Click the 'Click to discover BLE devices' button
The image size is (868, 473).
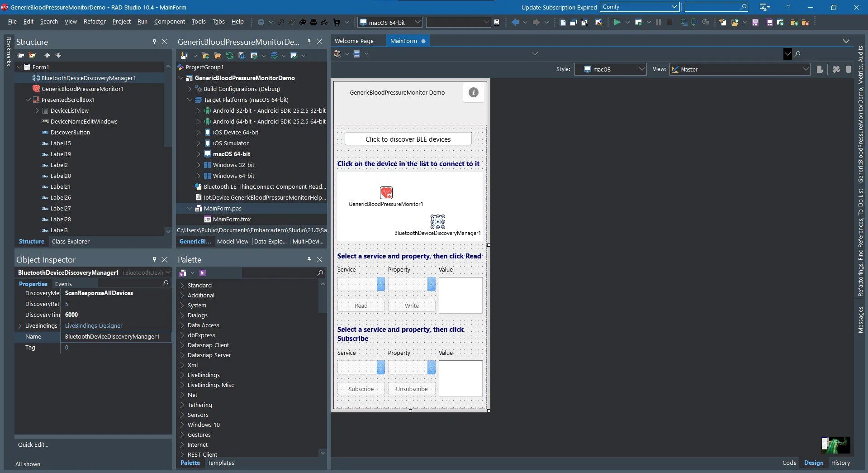pyautogui.click(x=408, y=139)
